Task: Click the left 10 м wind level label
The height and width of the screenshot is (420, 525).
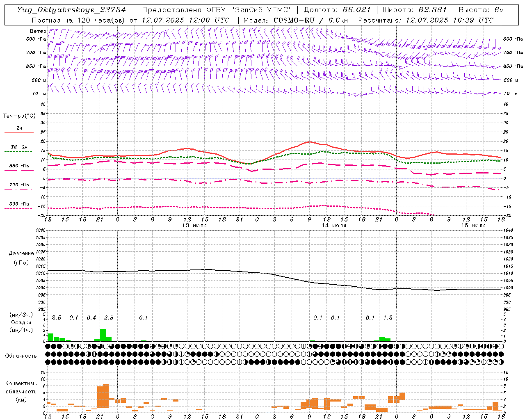Action: pos(39,94)
